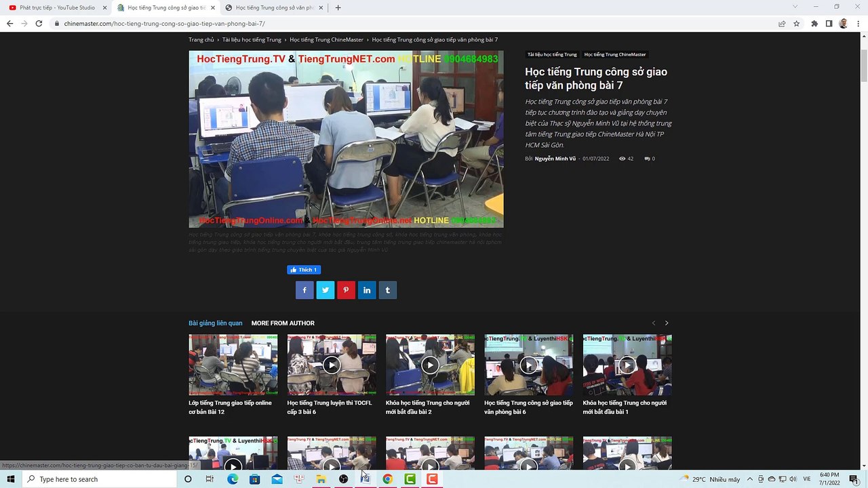
Task: Open the main classroom featured image
Action: pyautogui.click(x=346, y=139)
